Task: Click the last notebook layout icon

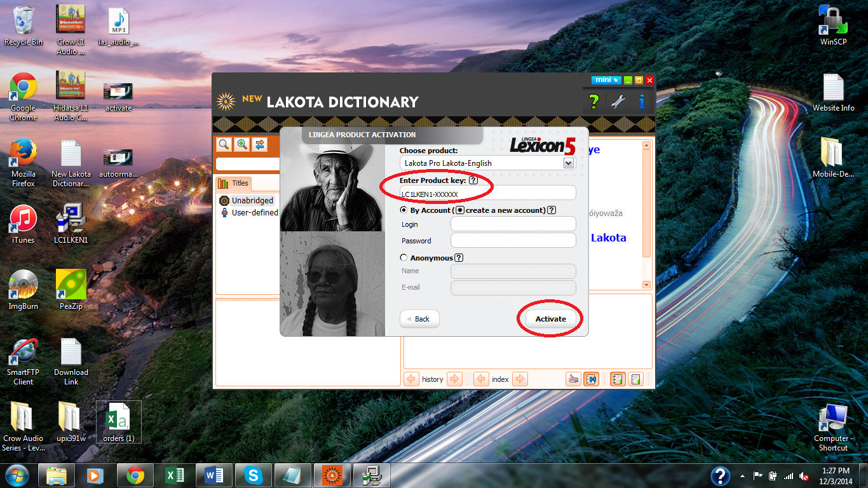Action: click(635, 379)
